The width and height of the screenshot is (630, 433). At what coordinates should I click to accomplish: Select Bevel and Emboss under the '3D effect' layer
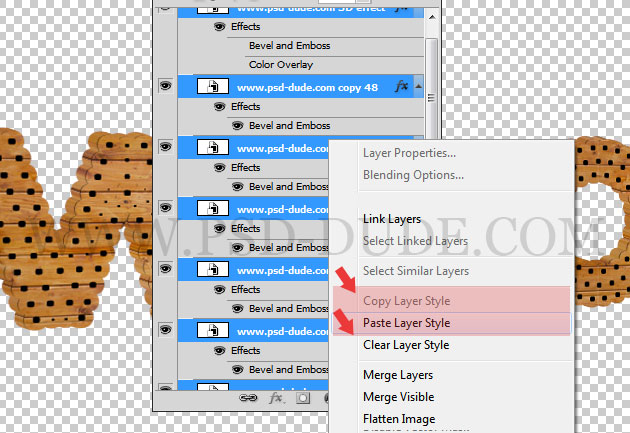(289, 45)
